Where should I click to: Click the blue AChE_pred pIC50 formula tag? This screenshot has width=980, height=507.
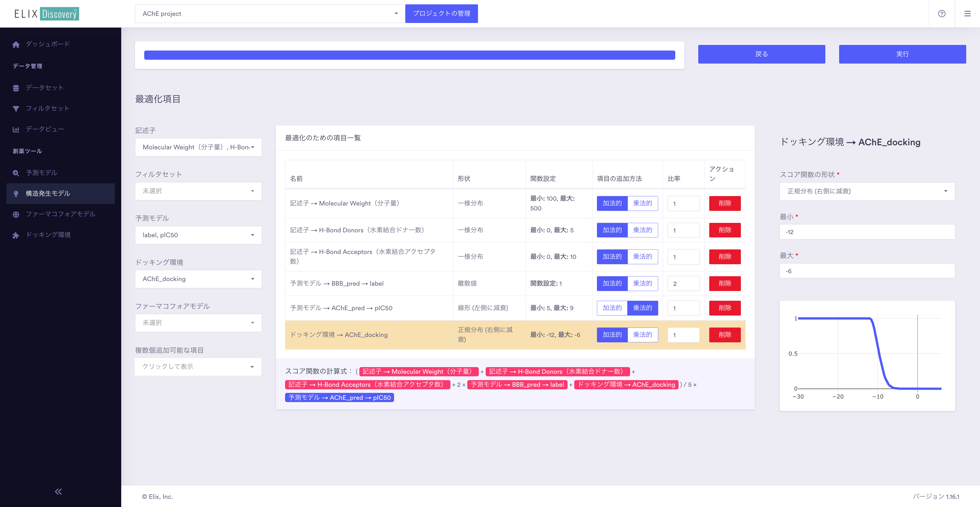click(339, 398)
